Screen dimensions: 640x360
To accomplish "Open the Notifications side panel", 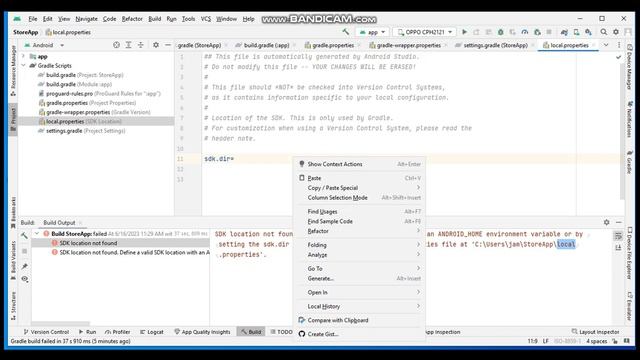I will [629, 119].
